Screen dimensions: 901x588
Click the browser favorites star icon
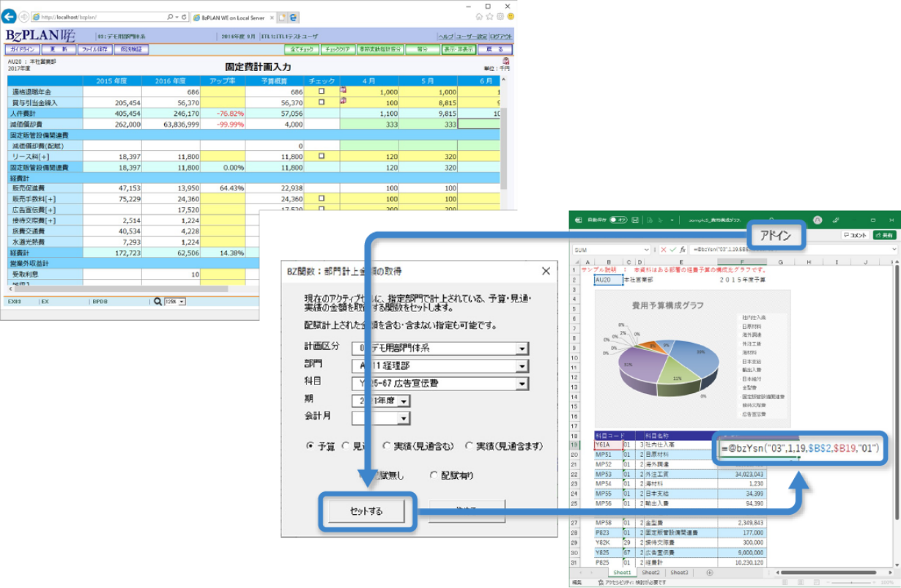click(x=489, y=16)
